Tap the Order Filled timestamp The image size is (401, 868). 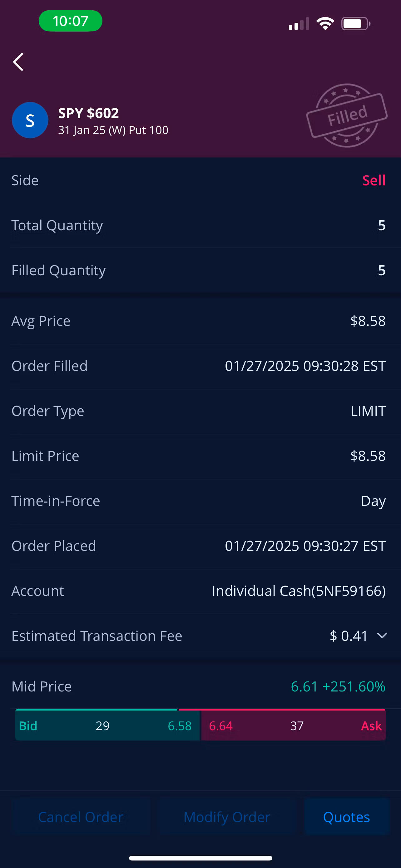point(305,366)
